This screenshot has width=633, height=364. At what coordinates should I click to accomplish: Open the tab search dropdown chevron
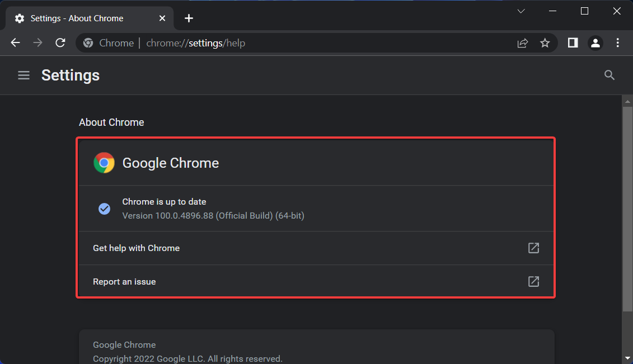point(521,11)
